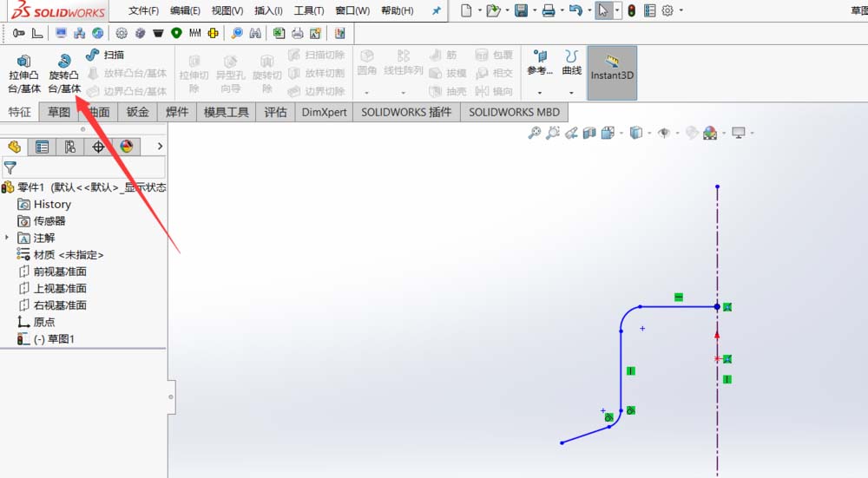Click the Print icon in title toolbar

[x=548, y=10]
